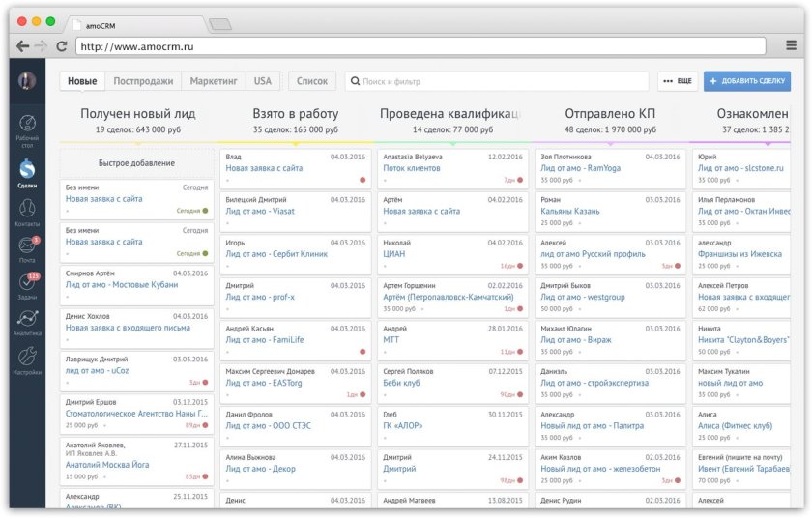Open deal Лид от амо - Вираж
Image resolution: width=812 pixels, height=518 pixels.
(576, 340)
